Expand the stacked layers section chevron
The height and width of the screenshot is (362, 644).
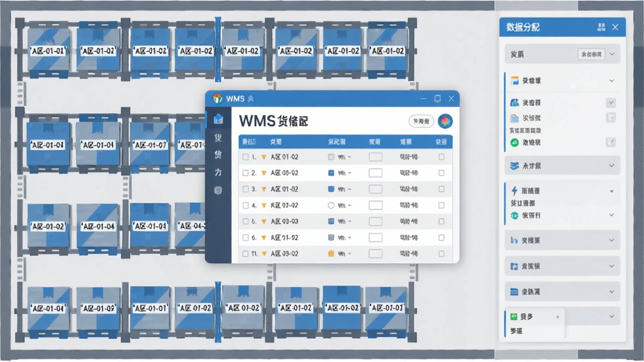pos(611,166)
